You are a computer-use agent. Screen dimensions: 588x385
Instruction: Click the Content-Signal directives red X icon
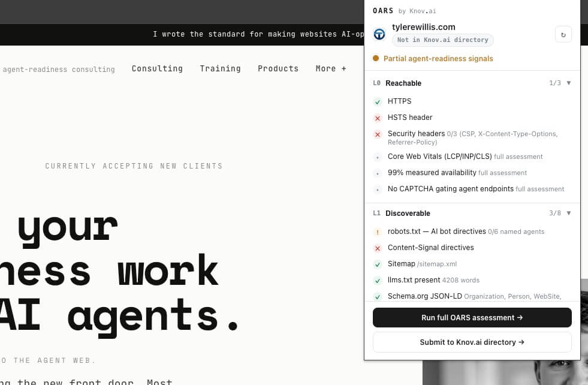pyautogui.click(x=378, y=248)
